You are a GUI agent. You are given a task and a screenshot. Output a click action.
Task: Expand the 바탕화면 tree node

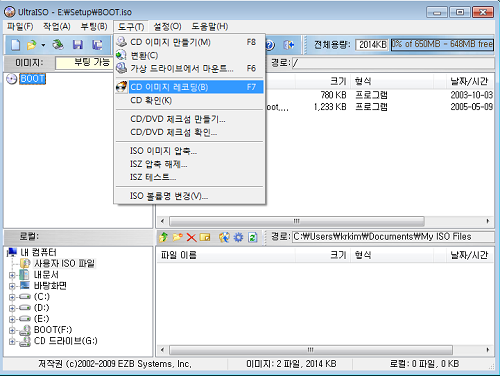pos(12,286)
